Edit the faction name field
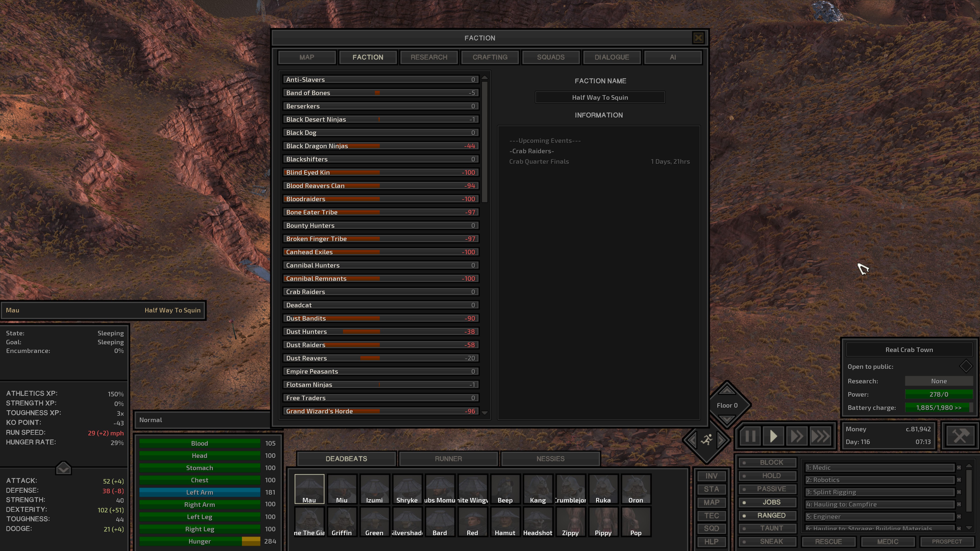The image size is (980, 551). (x=599, y=97)
